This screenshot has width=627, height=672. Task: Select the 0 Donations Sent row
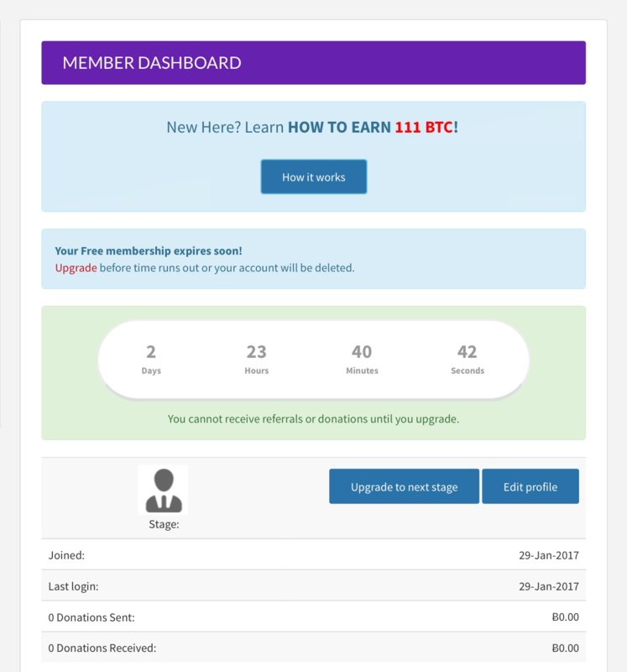point(314,617)
